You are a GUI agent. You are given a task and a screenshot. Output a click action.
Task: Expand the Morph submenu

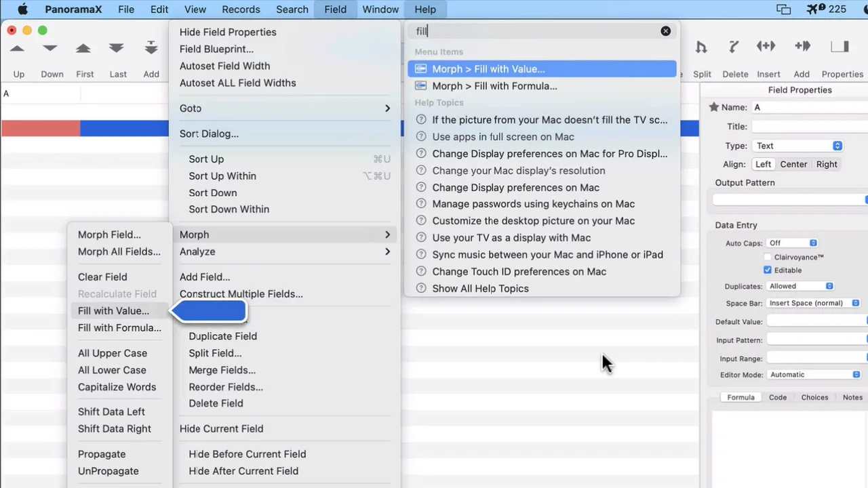285,235
